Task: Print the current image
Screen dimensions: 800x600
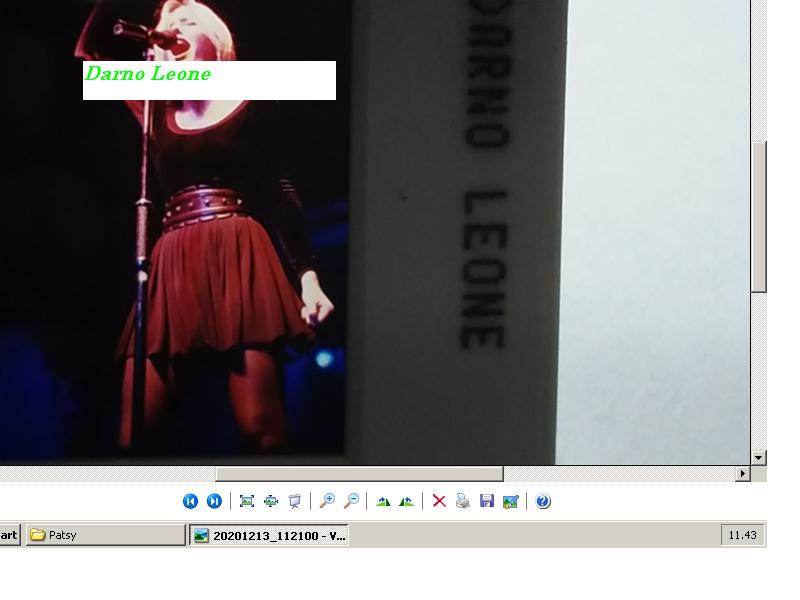Action: tap(463, 501)
